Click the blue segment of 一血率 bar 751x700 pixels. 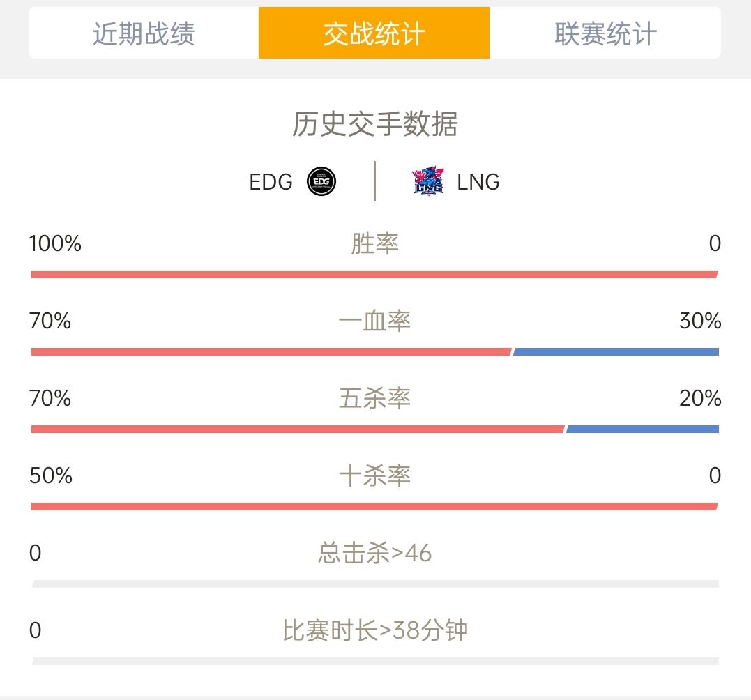(x=616, y=352)
